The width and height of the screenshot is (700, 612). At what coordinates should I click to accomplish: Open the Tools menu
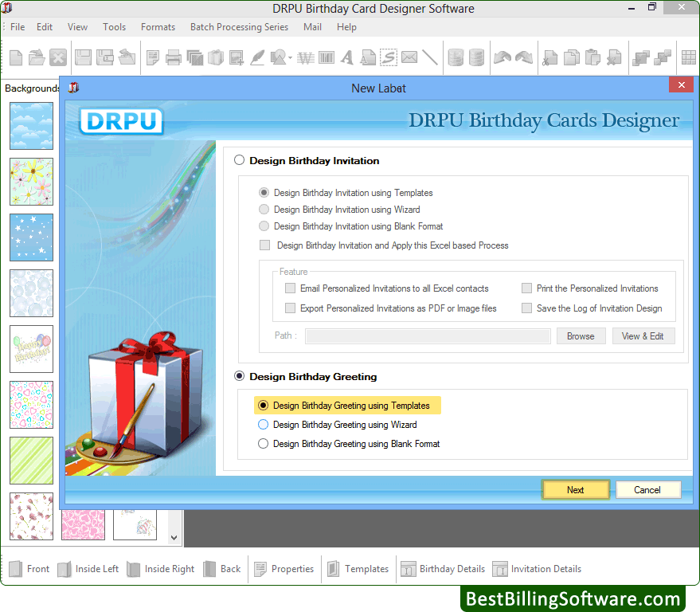pyautogui.click(x=115, y=27)
